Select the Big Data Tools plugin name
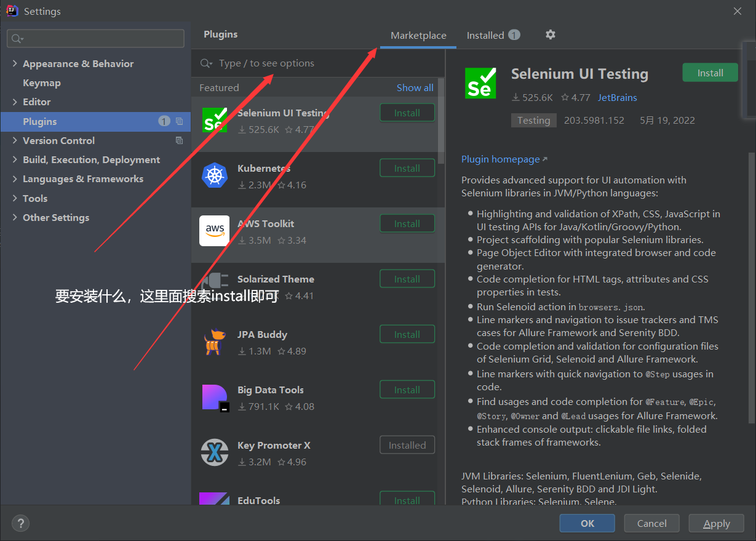The height and width of the screenshot is (541, 756). tap(271, 390)
